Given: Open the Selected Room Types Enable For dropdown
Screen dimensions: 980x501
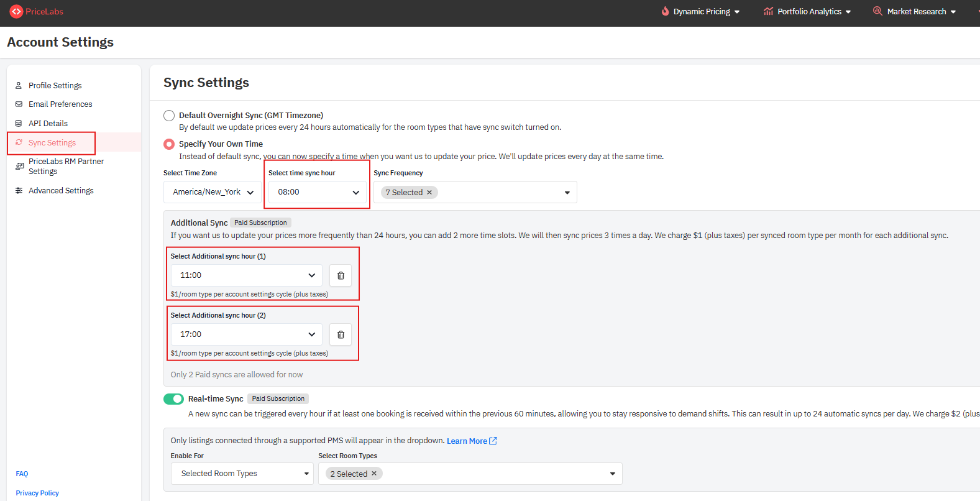Looking at the screenshot, I should coord(242,474).
